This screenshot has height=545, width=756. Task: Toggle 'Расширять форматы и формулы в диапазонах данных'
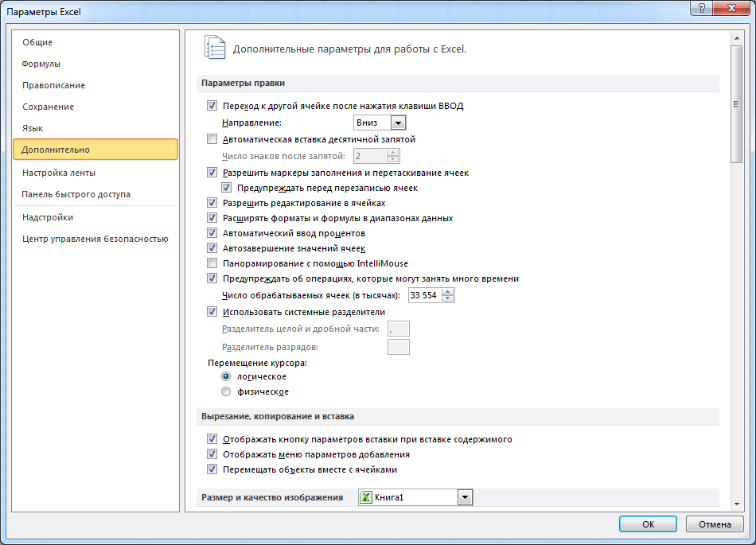212,218
